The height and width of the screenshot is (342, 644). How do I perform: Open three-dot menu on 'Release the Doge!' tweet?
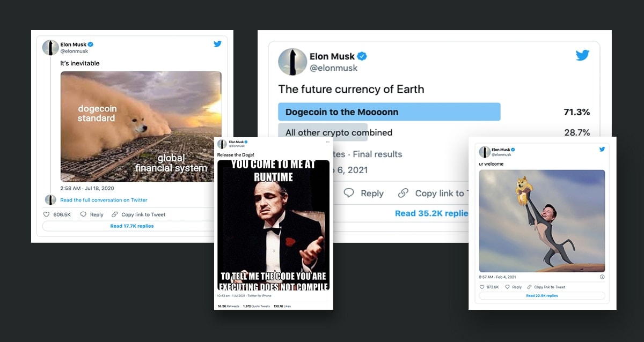328,142
